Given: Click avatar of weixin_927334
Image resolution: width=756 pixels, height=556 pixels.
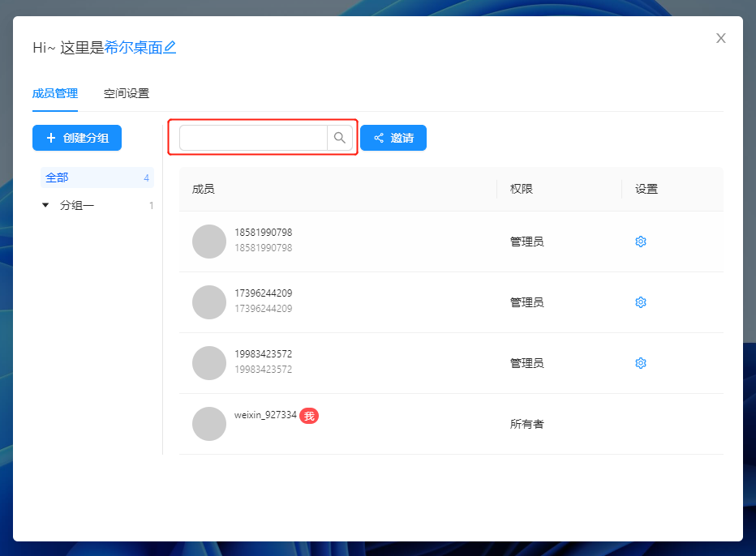Looking at the screenshot, I should [209, 424].
